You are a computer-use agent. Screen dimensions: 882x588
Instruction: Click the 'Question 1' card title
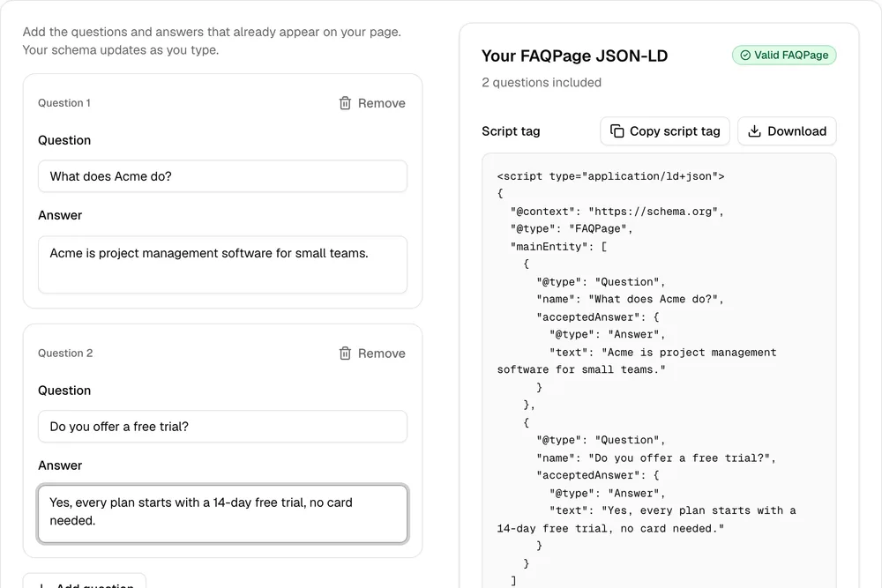click(x=64, y=103)
